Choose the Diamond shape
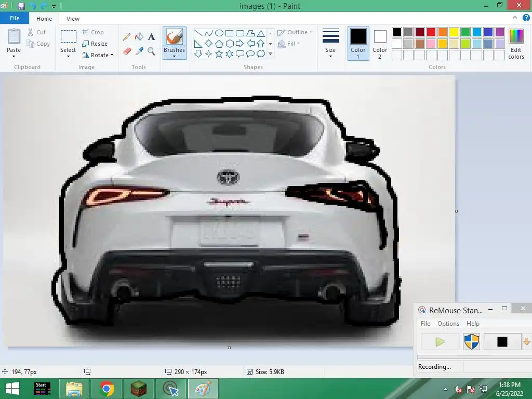 point(209,44)
